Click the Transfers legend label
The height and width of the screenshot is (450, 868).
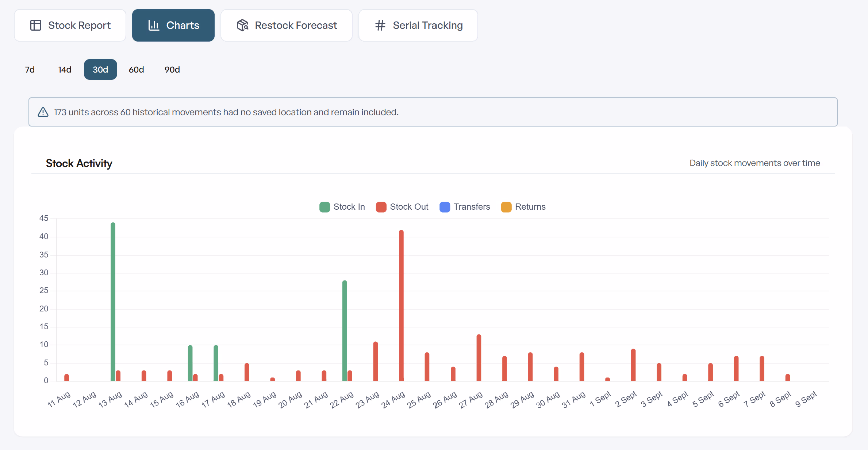coord(472,207)
